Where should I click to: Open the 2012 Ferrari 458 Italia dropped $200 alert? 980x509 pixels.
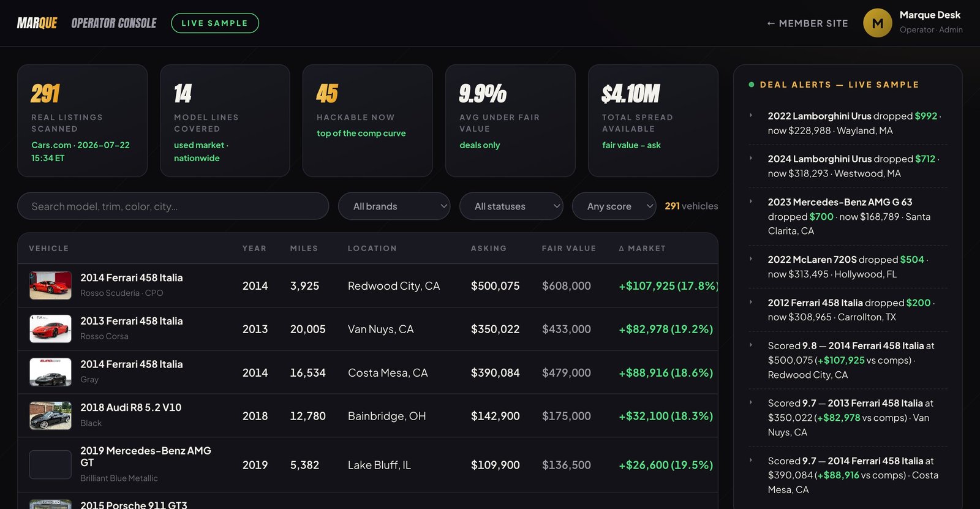(x=848, y=310)
